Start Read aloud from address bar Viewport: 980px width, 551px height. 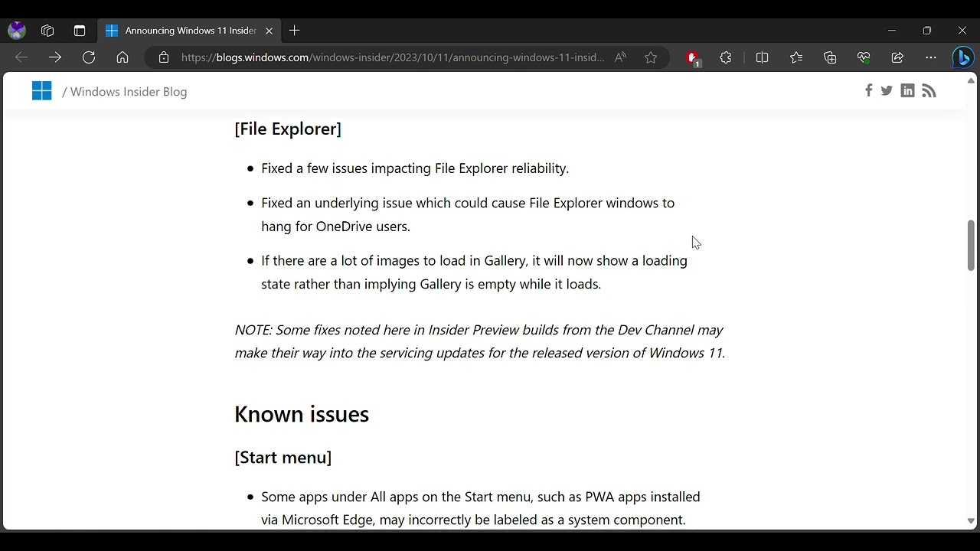point(620,57)
